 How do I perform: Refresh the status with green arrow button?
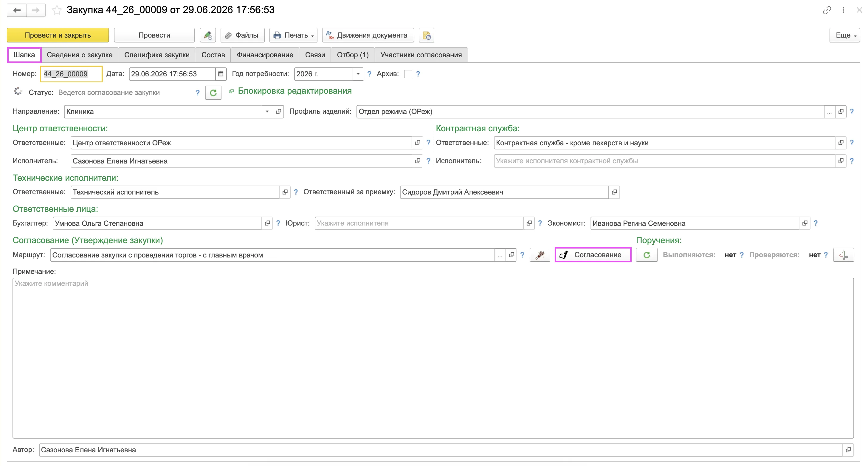click(x=213, y=93)
